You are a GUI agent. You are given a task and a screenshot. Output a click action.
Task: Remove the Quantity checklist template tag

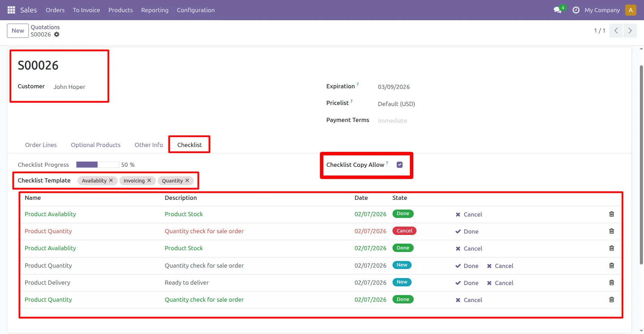point(187,180)
